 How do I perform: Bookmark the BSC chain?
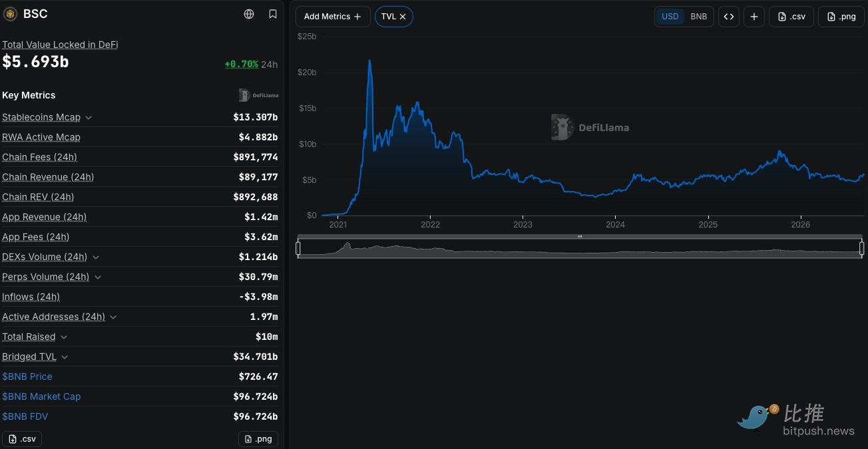pyautogui.click(x=273, y=14)
